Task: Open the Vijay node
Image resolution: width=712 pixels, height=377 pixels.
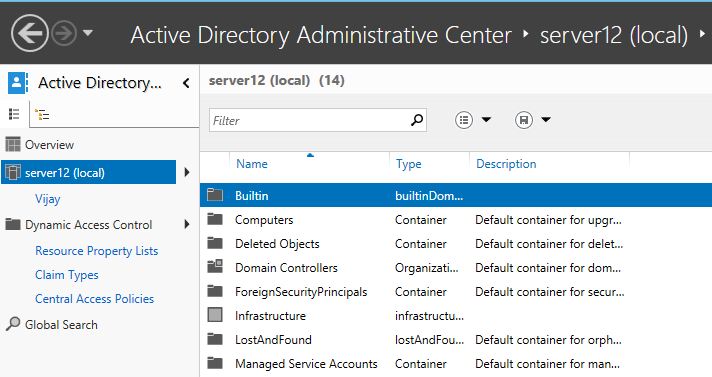Action: tap(48, 199)
